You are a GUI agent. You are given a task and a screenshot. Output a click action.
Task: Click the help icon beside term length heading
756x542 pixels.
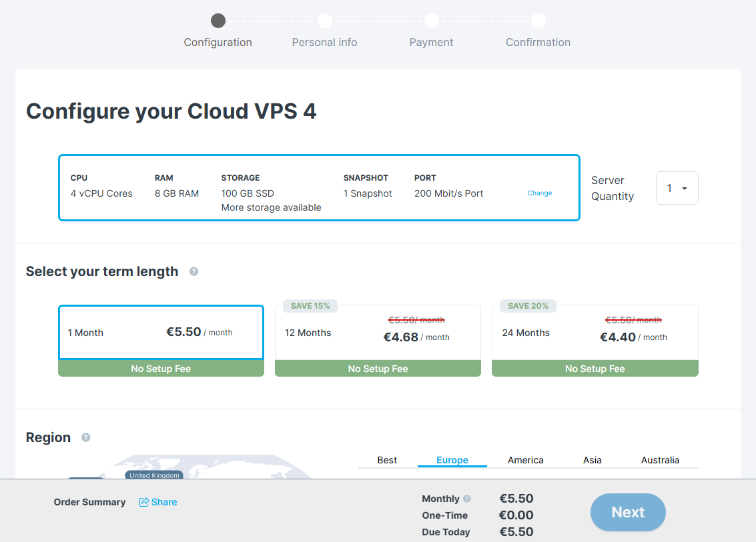(x=194, y=271)
